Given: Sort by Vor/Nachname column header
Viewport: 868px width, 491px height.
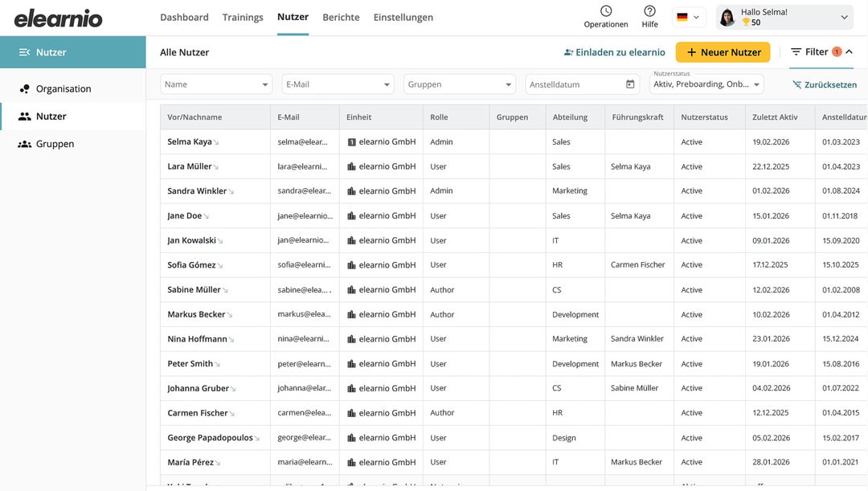Looking at the screenshot, I should pos(194,117).
